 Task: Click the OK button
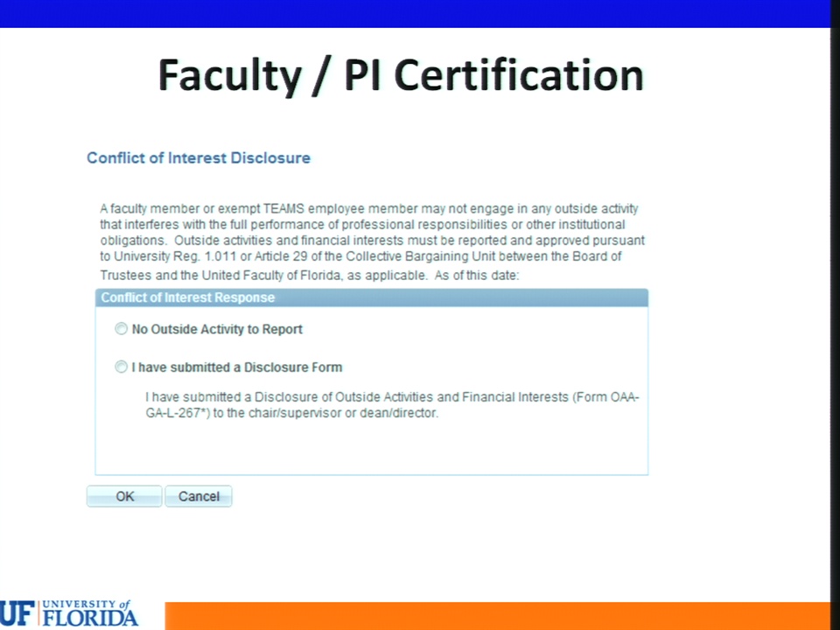coord(124,496)
